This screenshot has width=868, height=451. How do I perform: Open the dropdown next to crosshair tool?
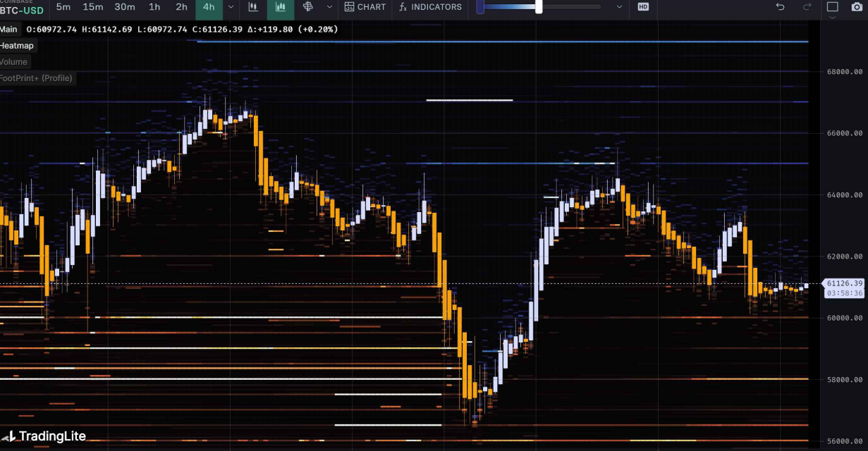click(329, 7)
